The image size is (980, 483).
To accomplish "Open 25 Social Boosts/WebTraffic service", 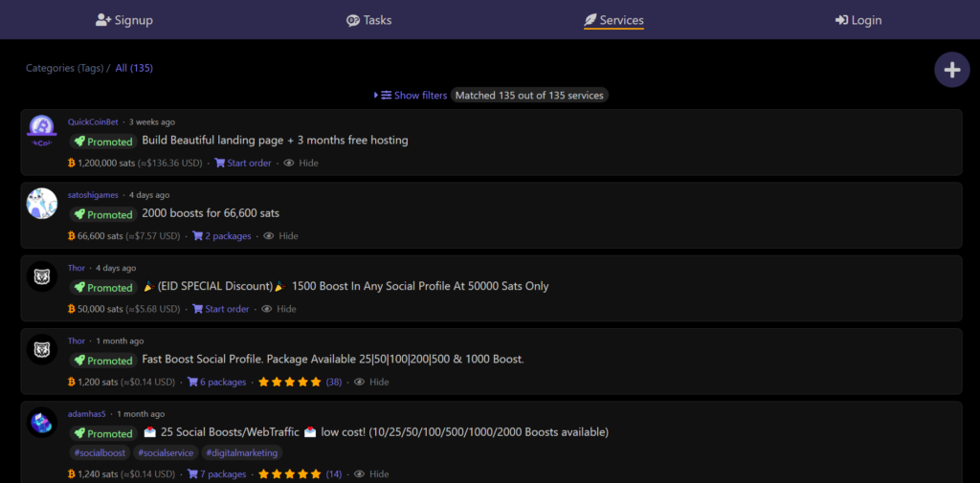I will point(375,432).
